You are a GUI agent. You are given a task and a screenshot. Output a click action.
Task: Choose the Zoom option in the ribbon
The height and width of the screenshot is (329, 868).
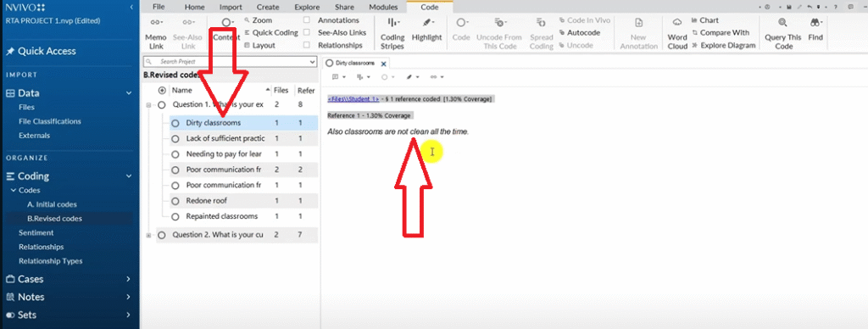tap(258, 20)
